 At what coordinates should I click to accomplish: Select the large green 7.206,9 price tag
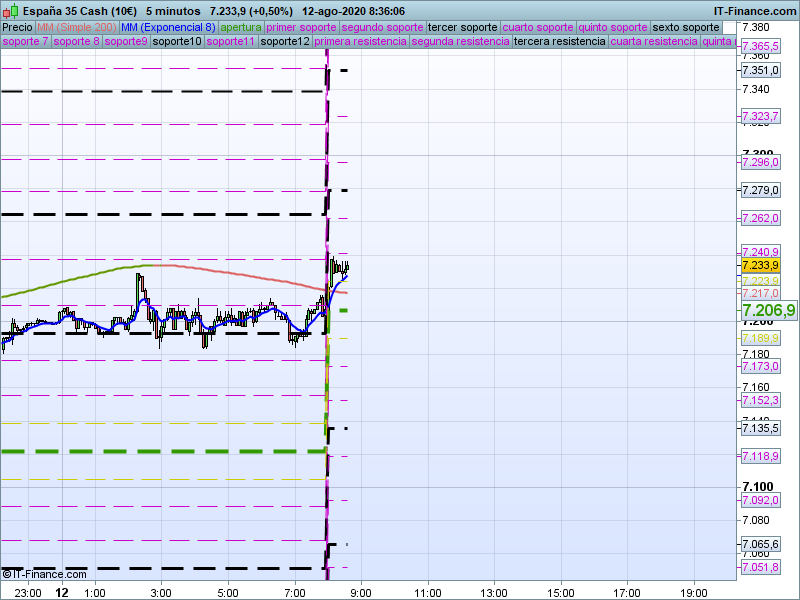768,311
